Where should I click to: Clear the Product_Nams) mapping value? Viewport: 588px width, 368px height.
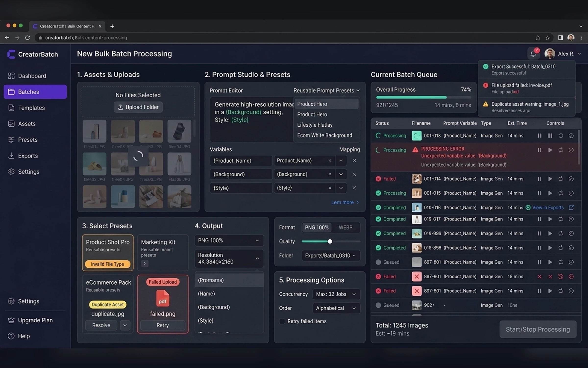pos(330,161)
